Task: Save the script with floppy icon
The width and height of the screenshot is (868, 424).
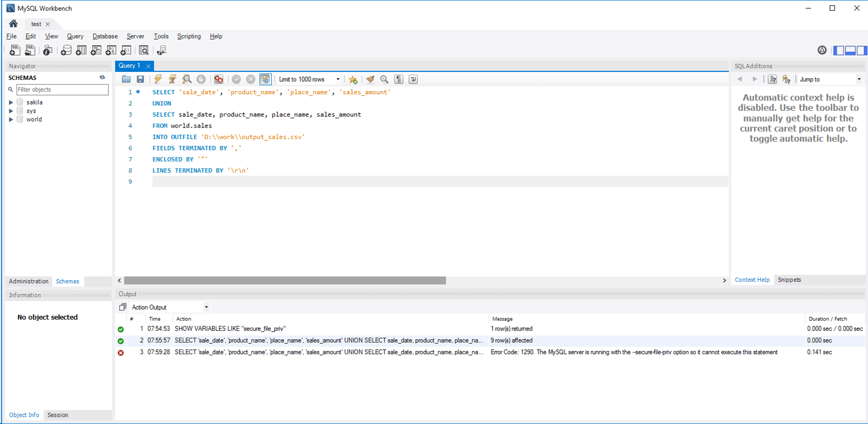Action: point(140,79)
